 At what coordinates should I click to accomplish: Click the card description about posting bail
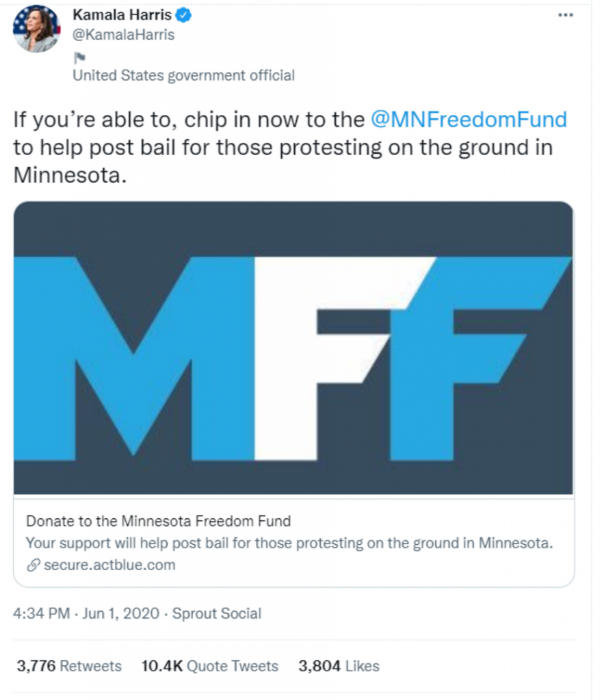click(x=288, y=543)
